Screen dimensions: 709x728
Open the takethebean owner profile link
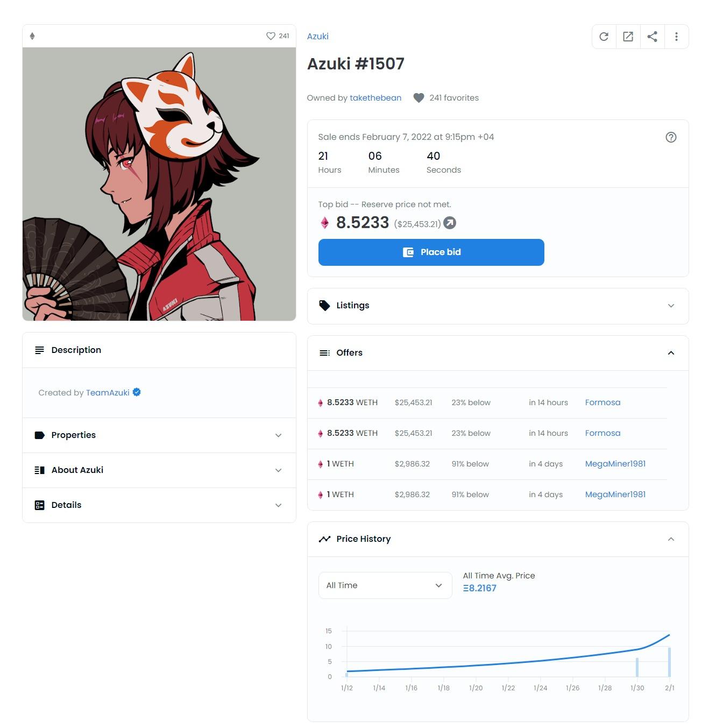pyautogui.click(x=375, y=98)
